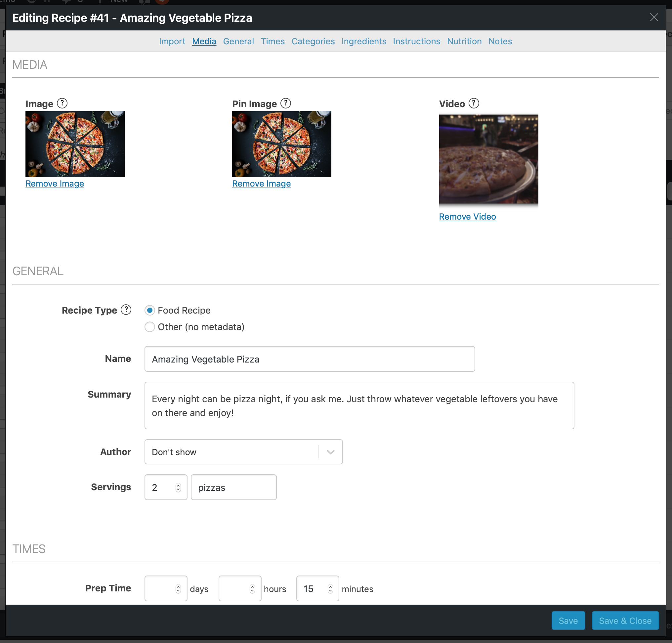Screen dimensions: 672x643
Task: Jump to the Nutrition section tab
Action: 464,41
